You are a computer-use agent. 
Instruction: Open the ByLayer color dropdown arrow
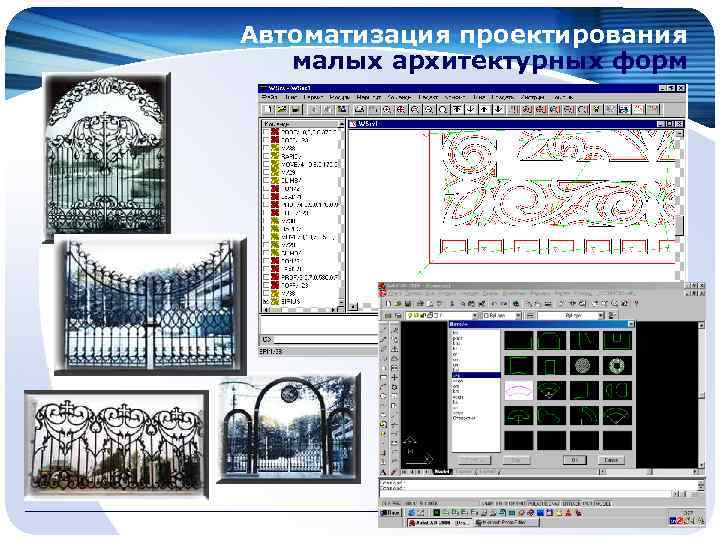tap(518, 316)
